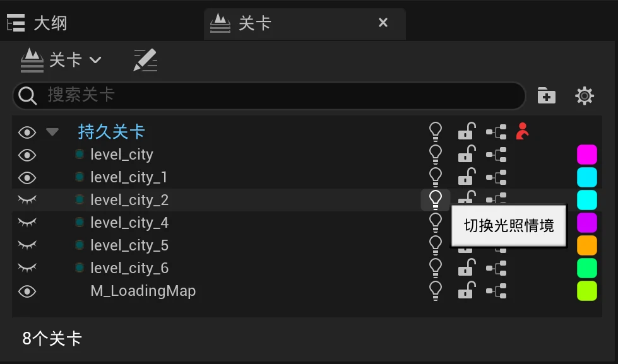Viewport: 618px width, 364px height.
Task: Lock the level_city_6 level
Action: coord(466,267)
